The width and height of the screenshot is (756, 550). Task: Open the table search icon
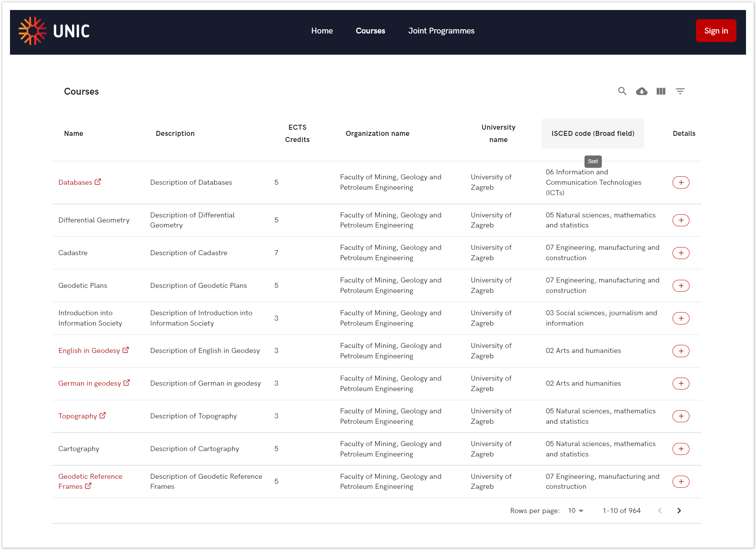click(622, 91)
